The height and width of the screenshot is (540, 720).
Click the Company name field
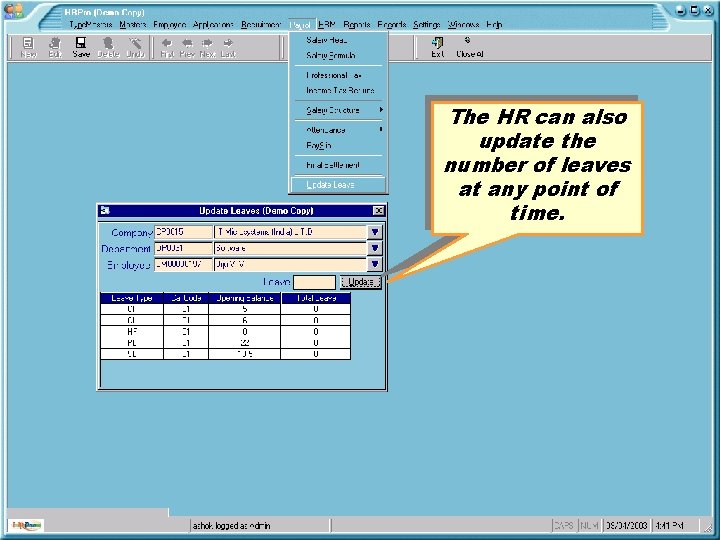click(291, 232)
